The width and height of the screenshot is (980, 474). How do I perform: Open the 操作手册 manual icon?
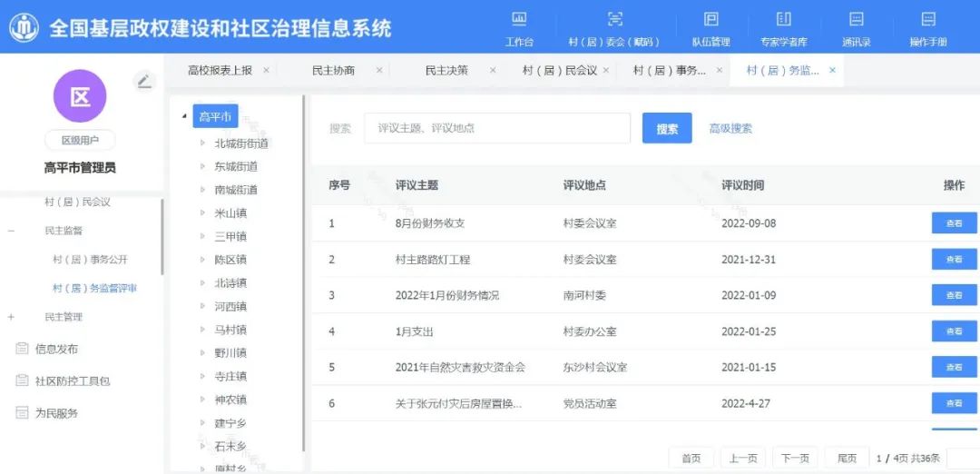[x=928, y=19]
